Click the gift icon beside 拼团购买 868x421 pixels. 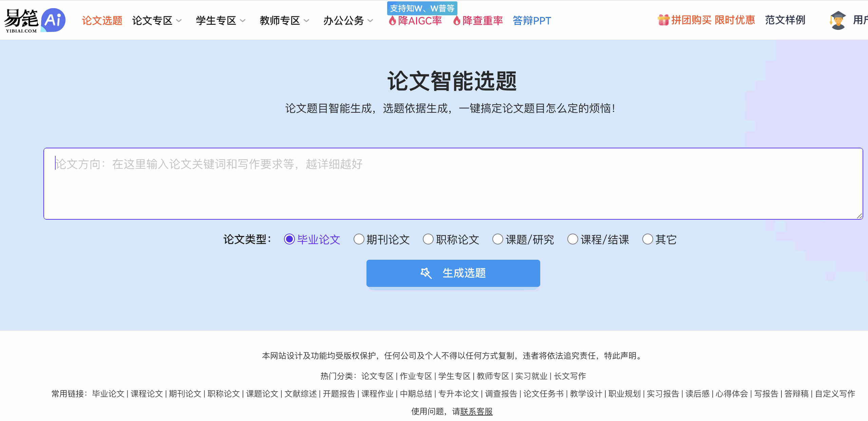[663, 20]
